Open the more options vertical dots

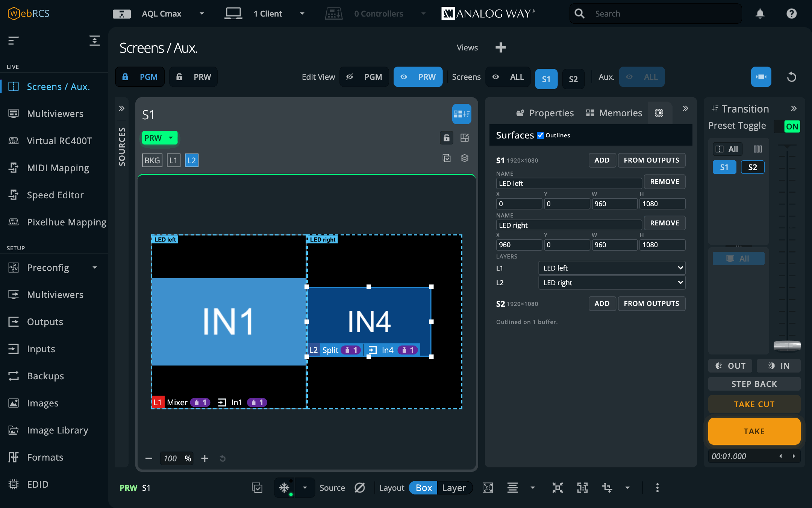pos(657,488)
